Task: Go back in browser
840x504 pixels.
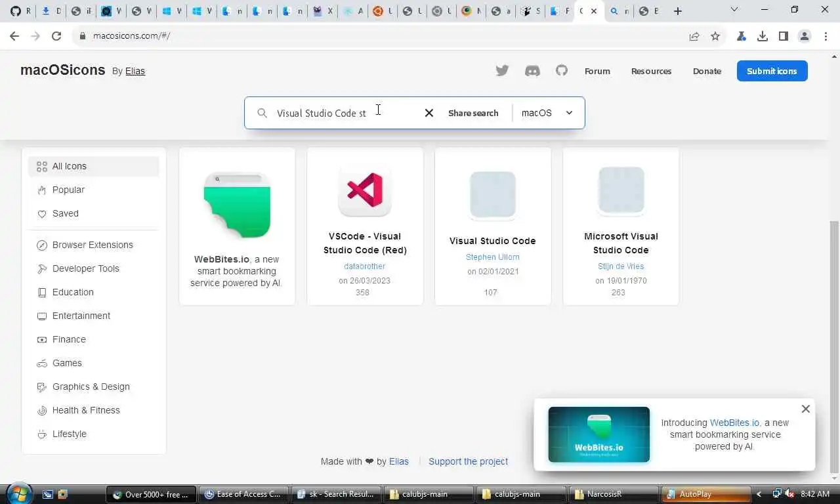Action: point(14,36)
